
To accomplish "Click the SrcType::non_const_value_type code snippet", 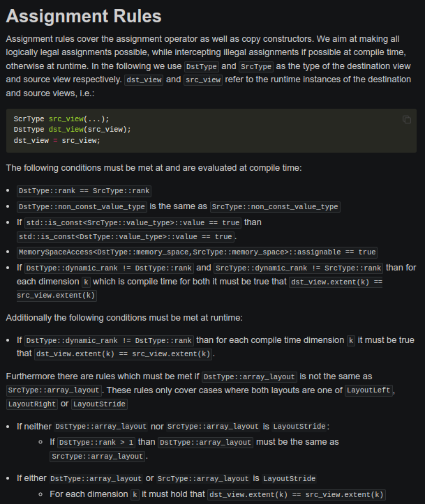I will [x=275, y=206].
